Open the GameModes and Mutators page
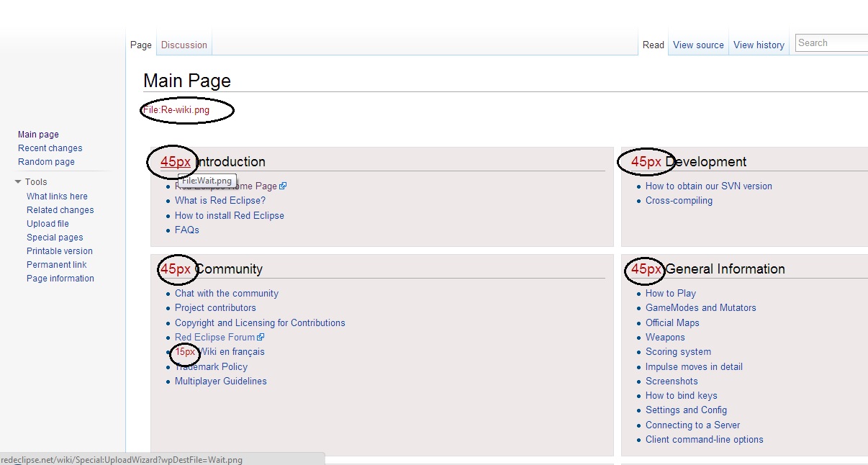Screen dimensions: 868x465 pyautogui.click(x=700, y=308)
